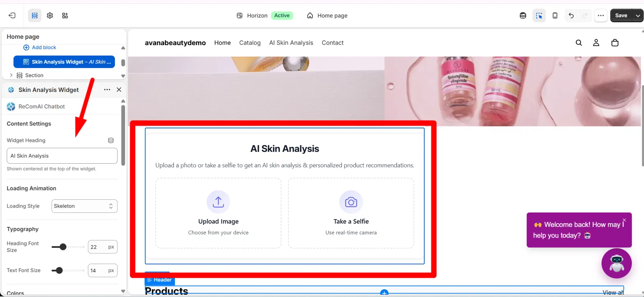Click the Add block link
Image resolution: width=644 pixels, height=297 pixels.
click(40, 48)
